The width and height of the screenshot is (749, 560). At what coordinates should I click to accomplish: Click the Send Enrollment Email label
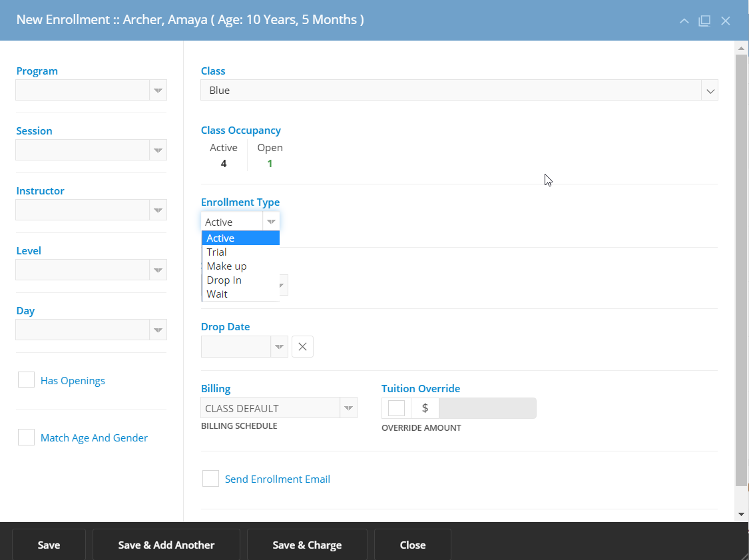pos(278,479)
